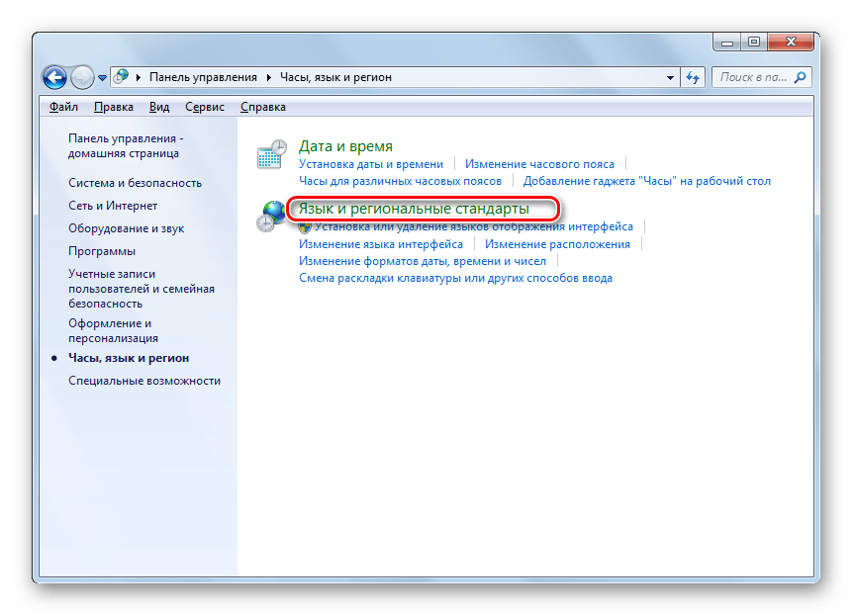Minimize the Control Panel window
Image resolution: width=853 pixels, height=616 pixels.
(x=726, y=42)
